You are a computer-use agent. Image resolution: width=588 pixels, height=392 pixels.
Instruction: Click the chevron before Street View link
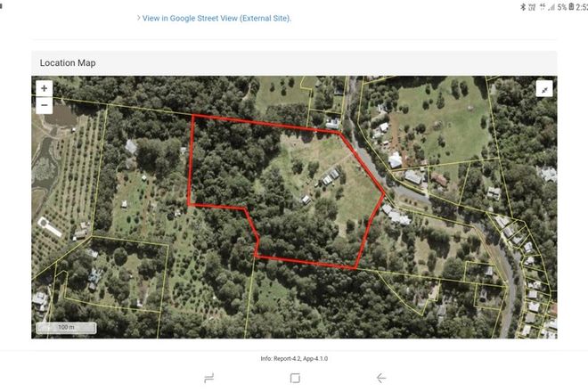tap(138, 18)
